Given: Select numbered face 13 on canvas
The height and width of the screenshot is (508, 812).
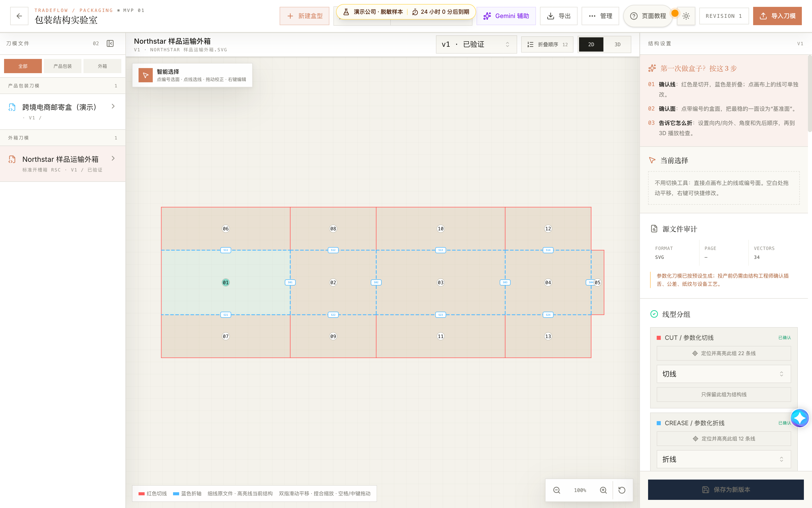Looking at the screenshot, I should click(548, 336).
